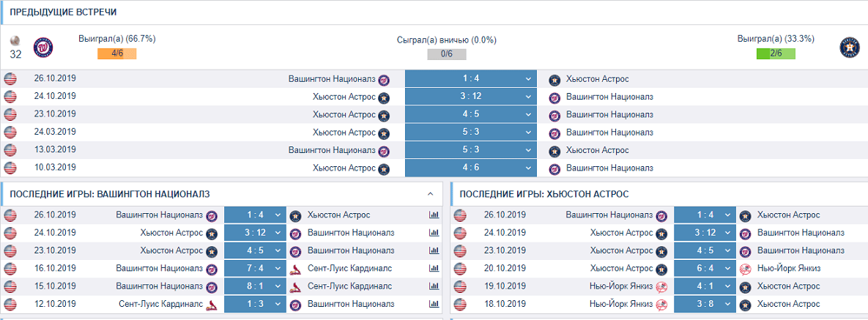Viewport: 868px width, 320px height.
Task: Click the large Houston Astros logo in the summary
Action: pos(849,48)
